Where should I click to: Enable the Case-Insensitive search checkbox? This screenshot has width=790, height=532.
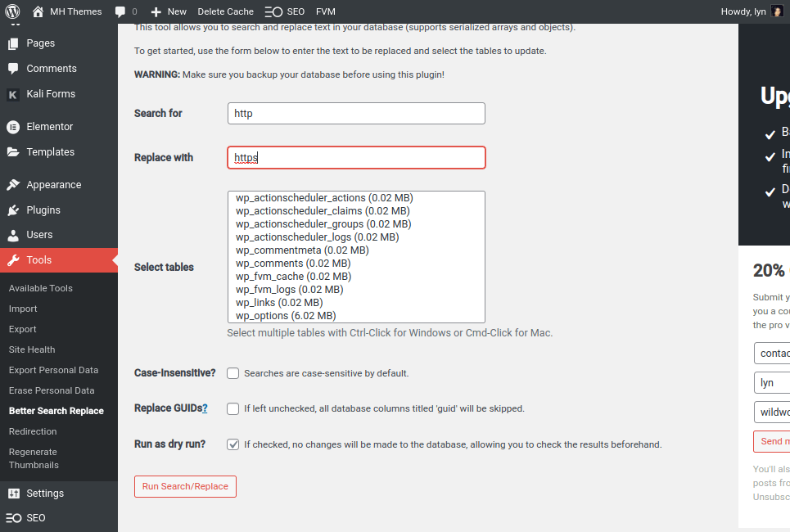pyautogui.click(x=232, y=372)
